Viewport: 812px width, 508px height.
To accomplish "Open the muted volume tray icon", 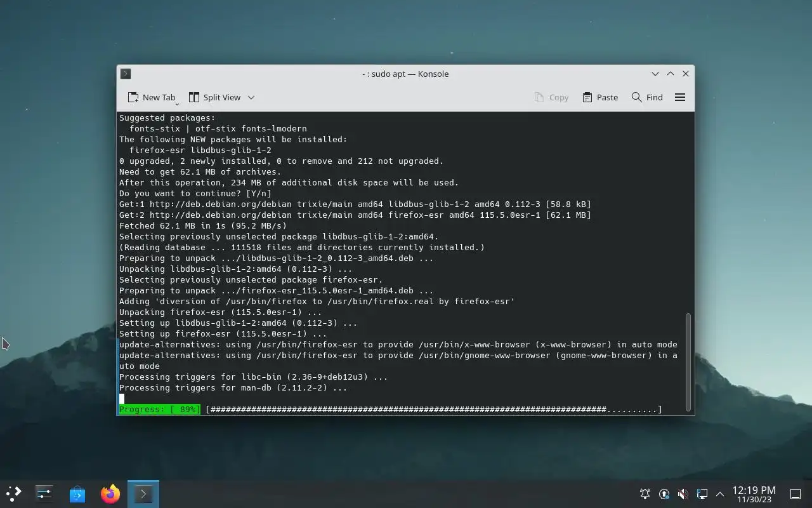I will point(683,493).
